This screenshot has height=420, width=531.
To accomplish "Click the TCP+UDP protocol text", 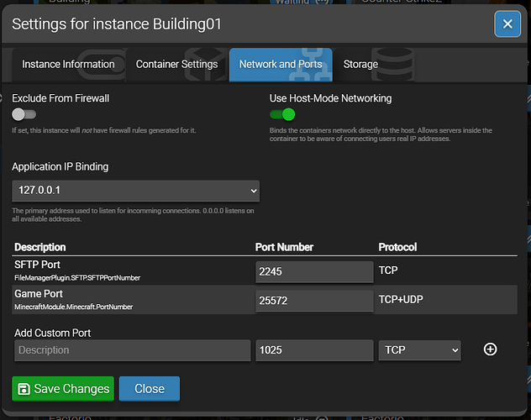I will (401, 300).
